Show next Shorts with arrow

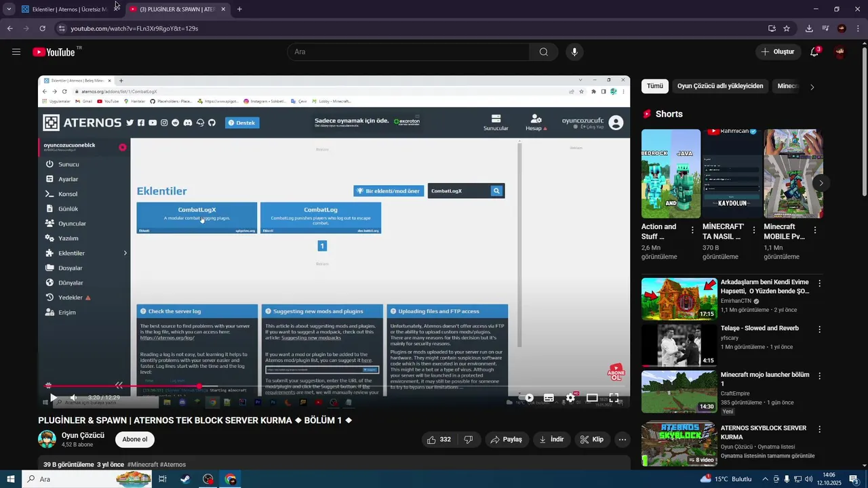coord(821,183)
